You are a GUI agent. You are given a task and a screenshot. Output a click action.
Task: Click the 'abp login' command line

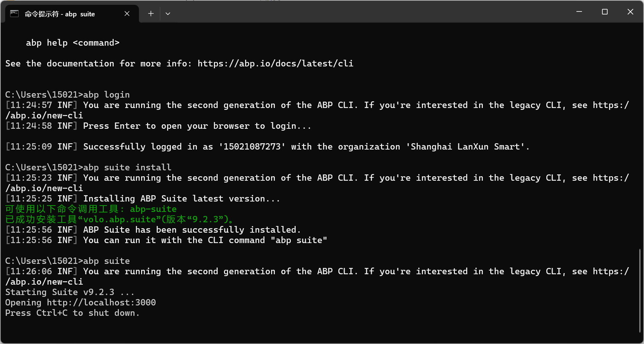tap(67, 95)
